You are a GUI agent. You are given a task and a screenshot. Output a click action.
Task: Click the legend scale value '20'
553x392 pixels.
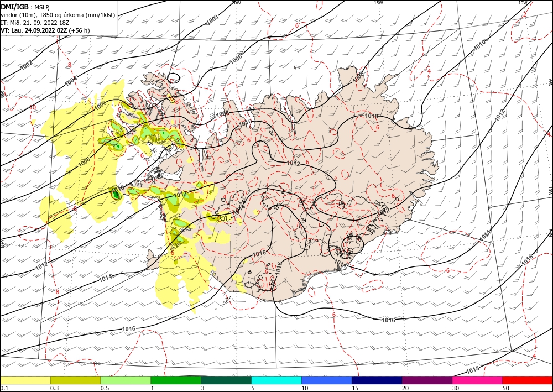click(405, 388)
